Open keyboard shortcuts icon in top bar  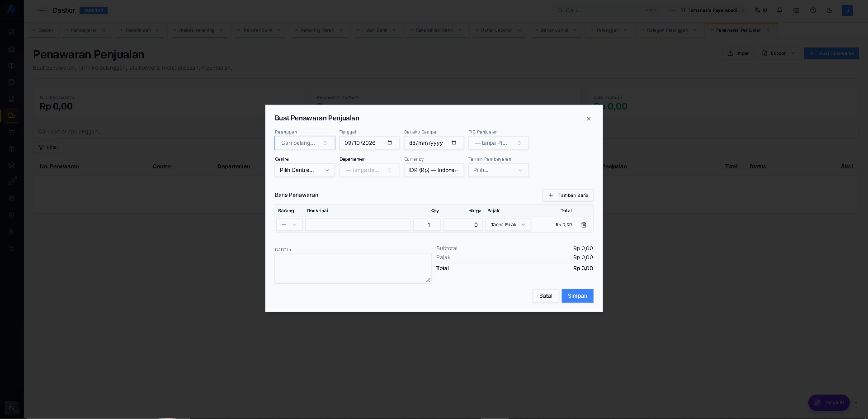click(797, 10)
